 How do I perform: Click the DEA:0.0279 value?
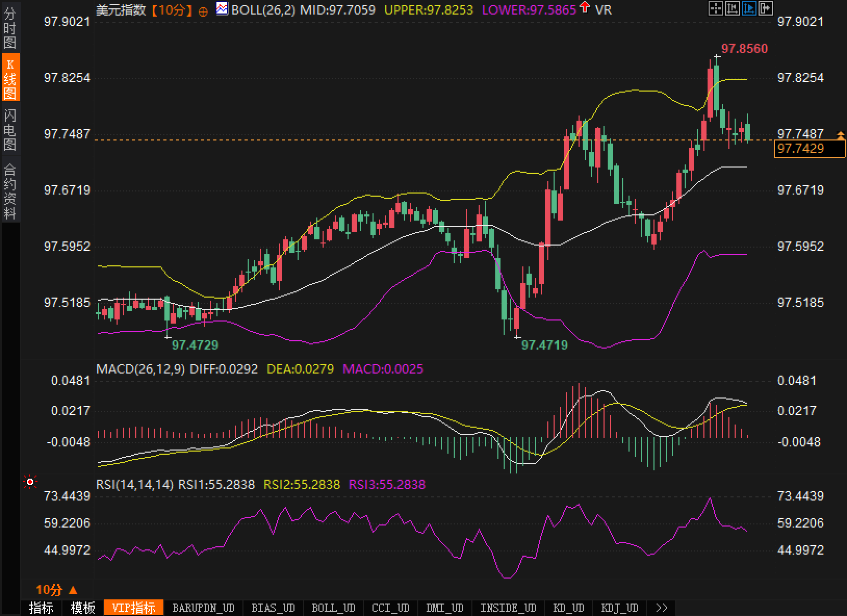pos(300,369)
